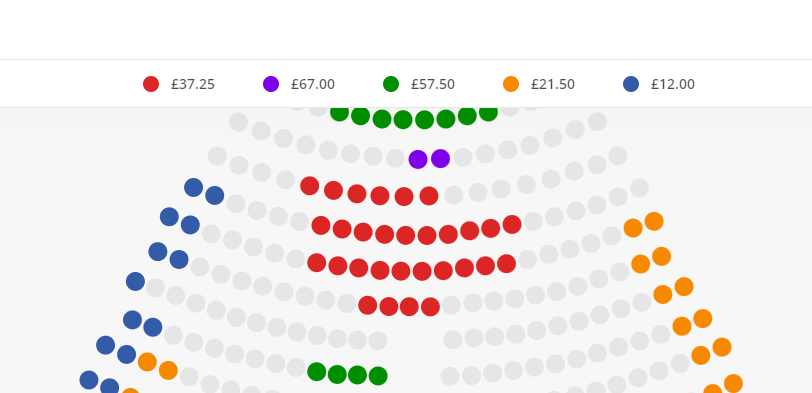Click the £57.50 price label
Screen dimensions: 812x393
433,84
